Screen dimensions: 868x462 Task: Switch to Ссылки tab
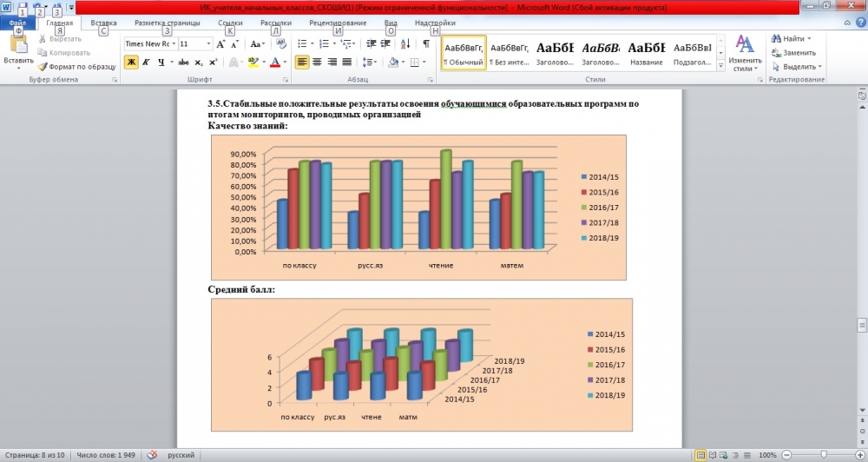pos(230,23)
